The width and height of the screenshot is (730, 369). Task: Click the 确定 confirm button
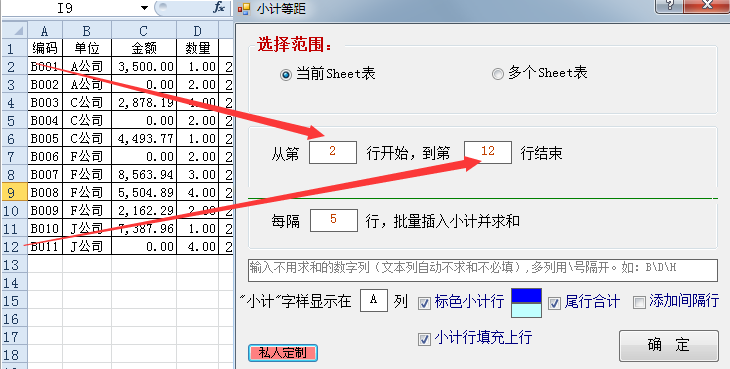tap(669, 345)
